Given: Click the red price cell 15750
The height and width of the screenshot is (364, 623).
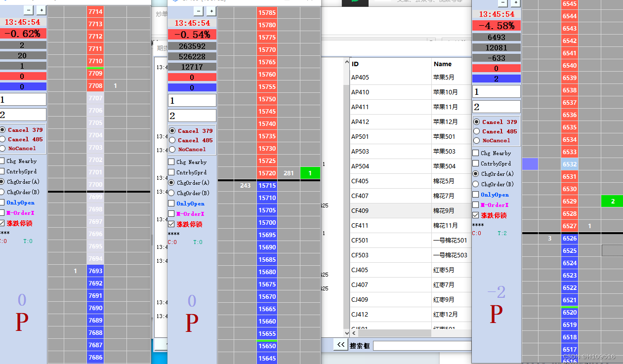Looking at the screenshot, I should [267, 99].
